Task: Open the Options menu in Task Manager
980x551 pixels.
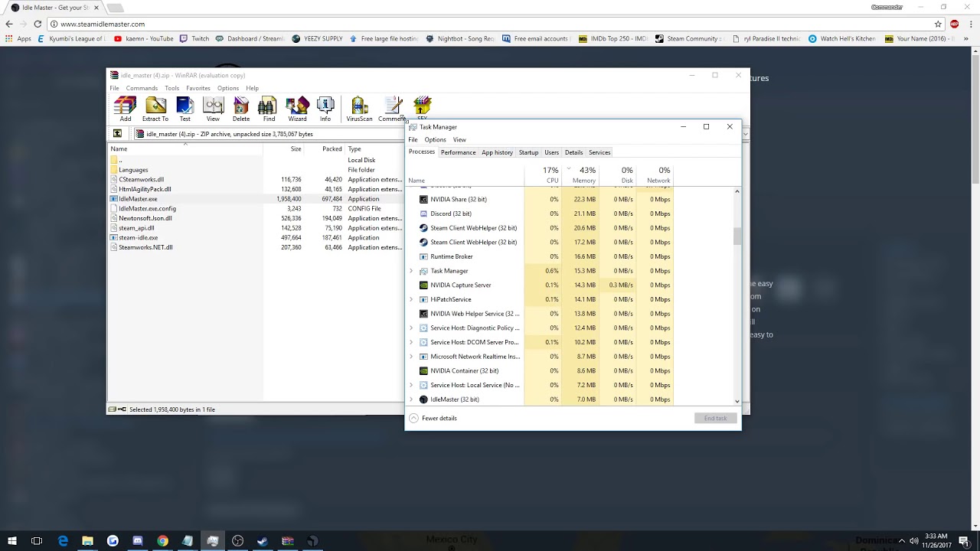Action: tap(435, 139)
